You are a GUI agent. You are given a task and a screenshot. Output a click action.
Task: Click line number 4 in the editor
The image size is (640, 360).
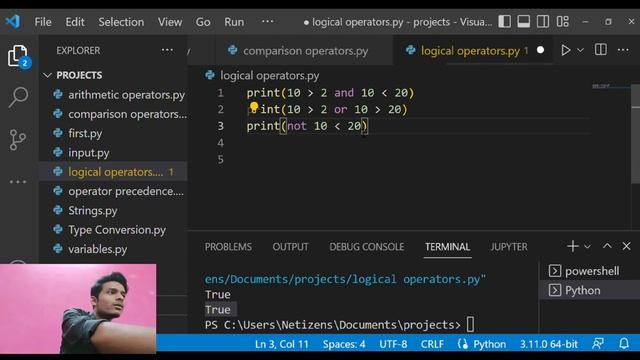coord(220,142)
